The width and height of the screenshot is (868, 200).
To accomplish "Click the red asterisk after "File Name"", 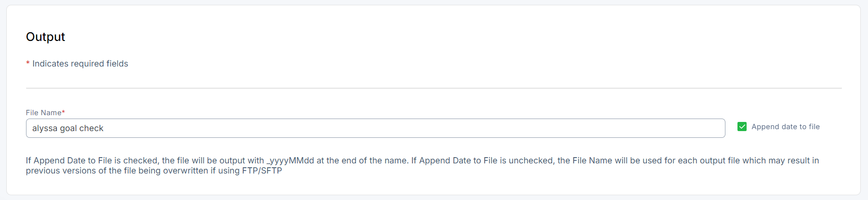I will [x=63, y=112].
